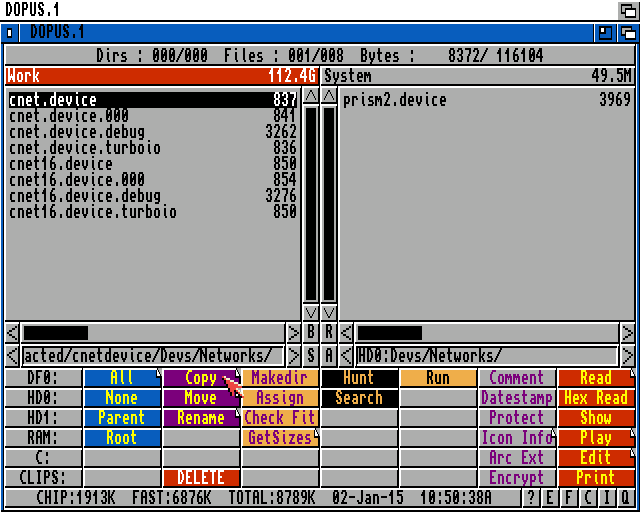Screen dimensions: 640x512
Task: Click the Comment button
Action: tap(517, 378)
